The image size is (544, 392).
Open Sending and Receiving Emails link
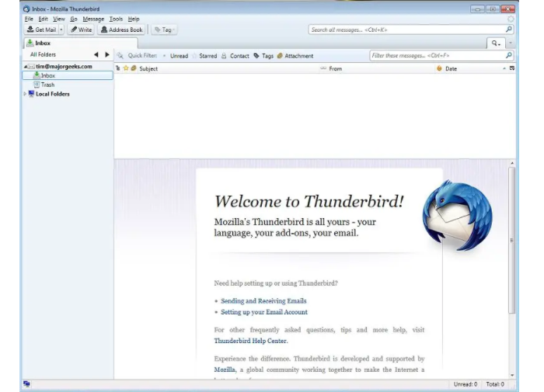263,301
